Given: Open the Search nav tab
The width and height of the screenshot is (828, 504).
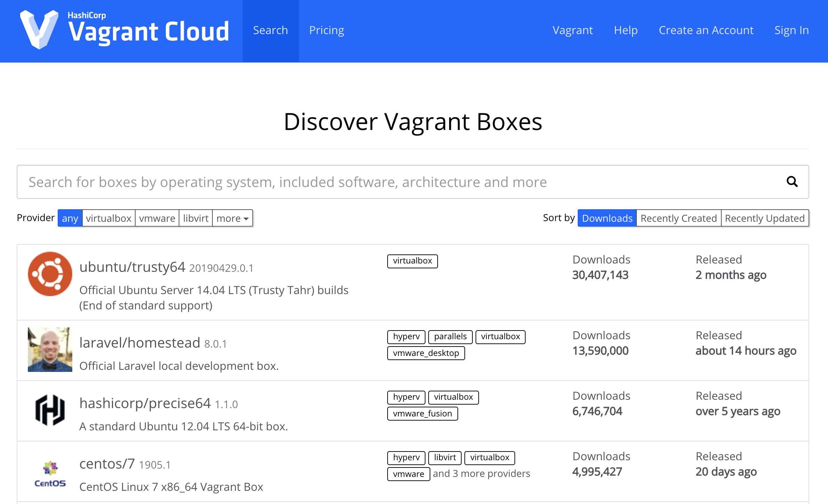Looking at the screenshot, I should (270, 31).
